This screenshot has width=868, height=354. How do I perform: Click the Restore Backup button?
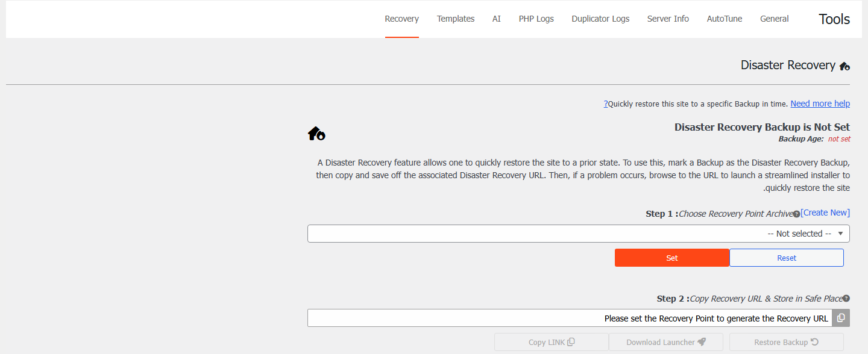point(787,342)
